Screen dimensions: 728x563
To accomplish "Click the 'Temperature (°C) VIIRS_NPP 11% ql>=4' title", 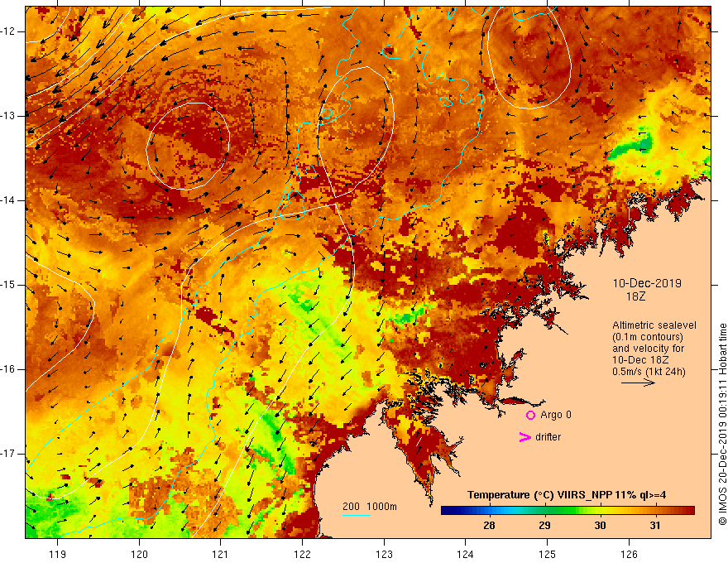I will tap(567, 495).
